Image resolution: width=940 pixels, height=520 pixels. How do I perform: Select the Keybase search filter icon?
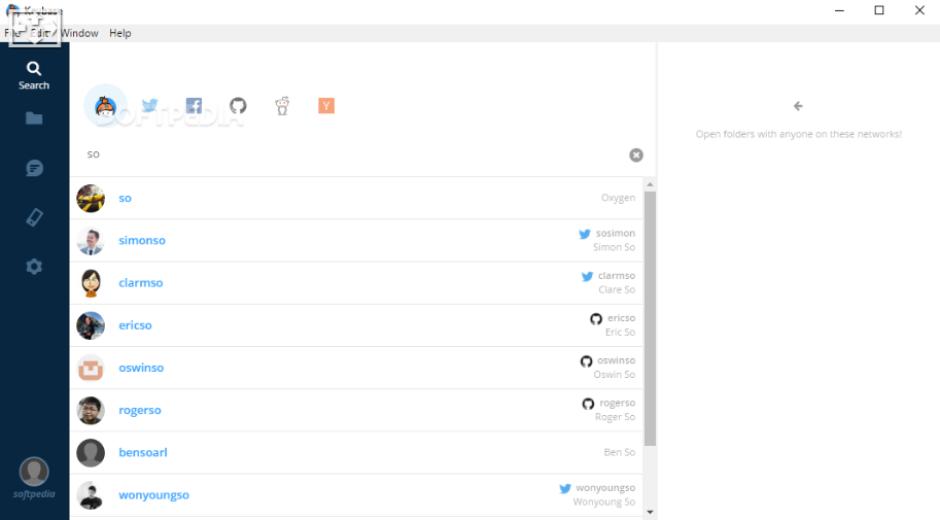point(106,106)
